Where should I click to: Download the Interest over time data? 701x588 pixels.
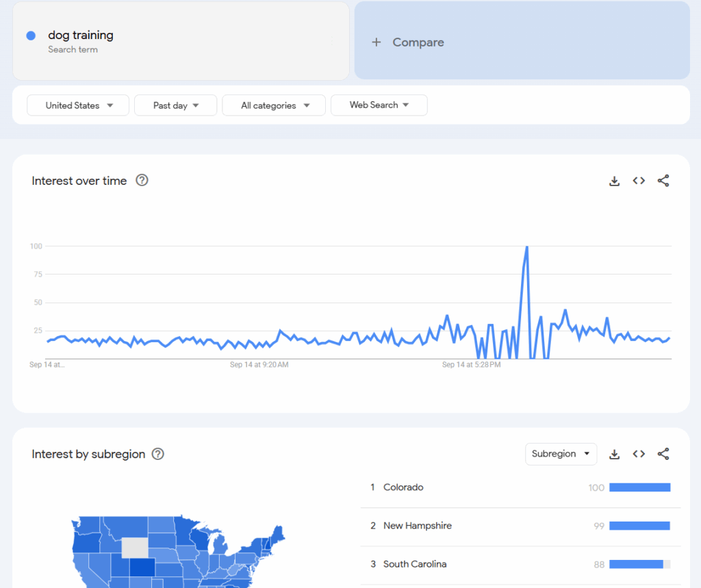pos(614,181)
